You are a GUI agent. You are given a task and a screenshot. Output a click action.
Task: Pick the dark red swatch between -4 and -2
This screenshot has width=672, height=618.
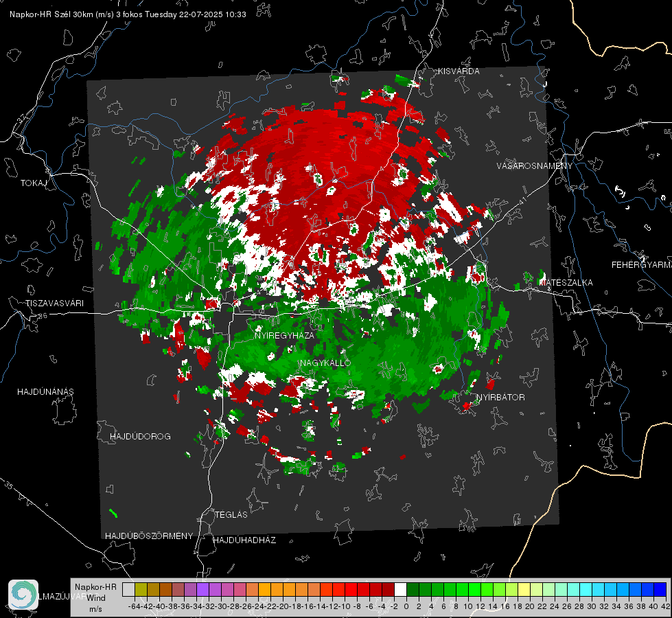[x=388, y=589]
